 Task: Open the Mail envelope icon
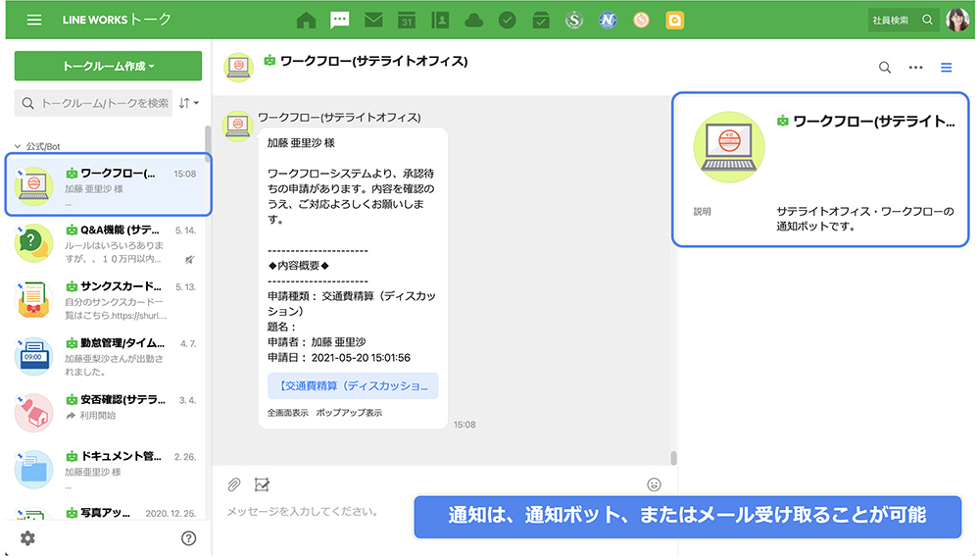click(x=373, y=20)
